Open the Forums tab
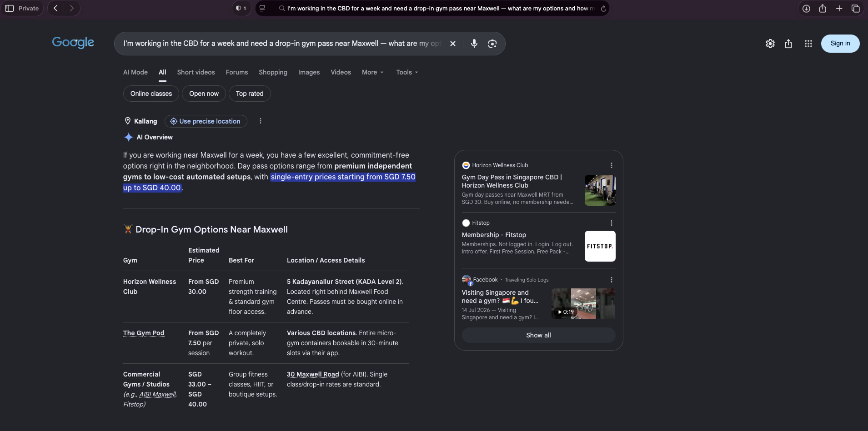Image resolution: width=868 pixels, height=431 pixels. point(237,72)
